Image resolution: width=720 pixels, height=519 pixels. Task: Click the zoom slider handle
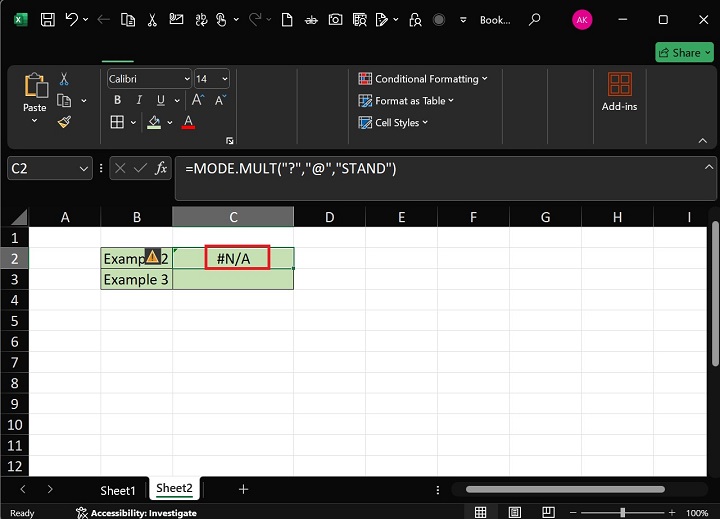coord(623,512)
